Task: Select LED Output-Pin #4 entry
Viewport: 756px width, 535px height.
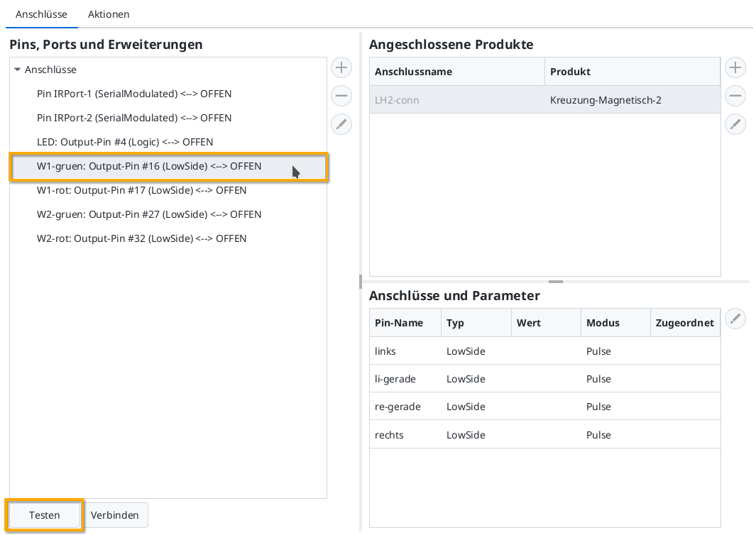Action: pos(125,142)
